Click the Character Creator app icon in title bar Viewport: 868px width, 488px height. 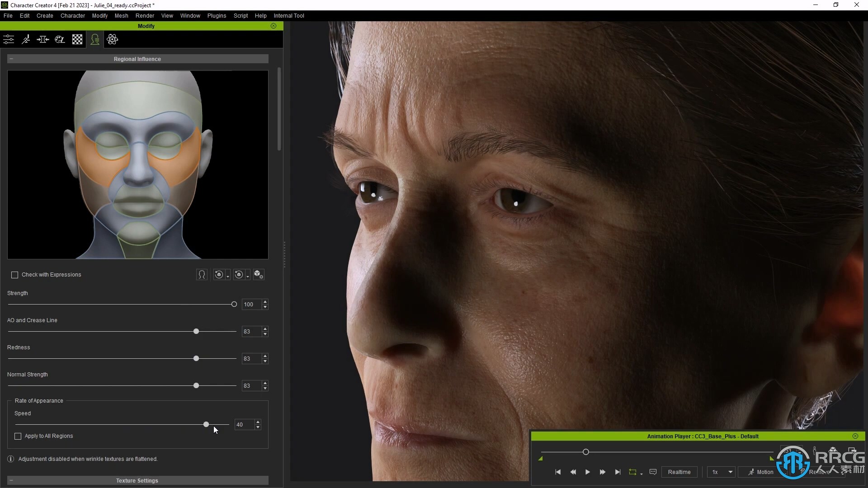(x=5, y=5)
